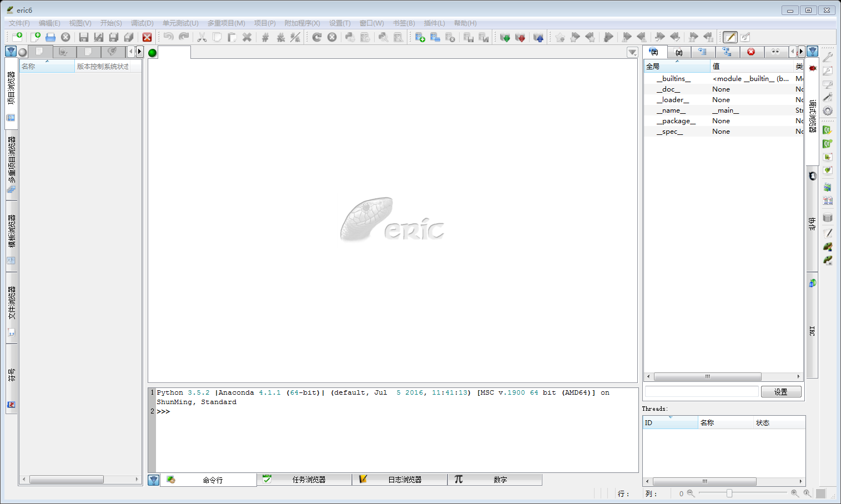Click the zoom slider handle in status bar
Screen dimensions: 841x504
pos(729,493)
